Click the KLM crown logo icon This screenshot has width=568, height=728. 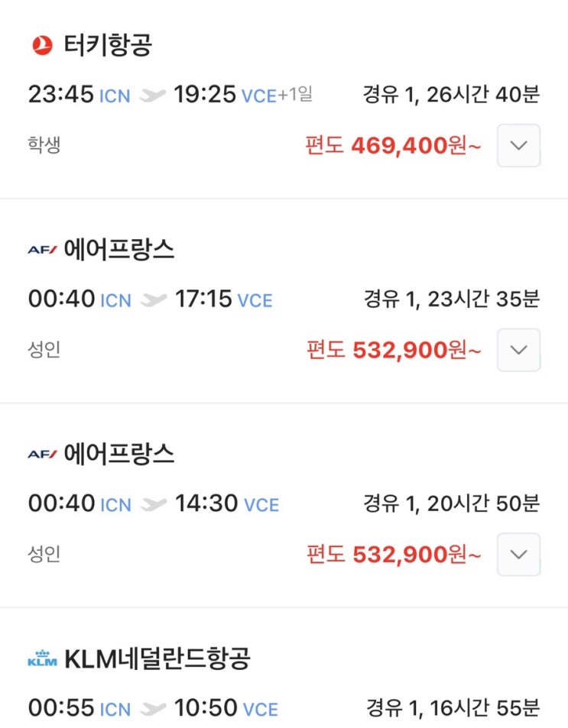[x=42, y=659]
